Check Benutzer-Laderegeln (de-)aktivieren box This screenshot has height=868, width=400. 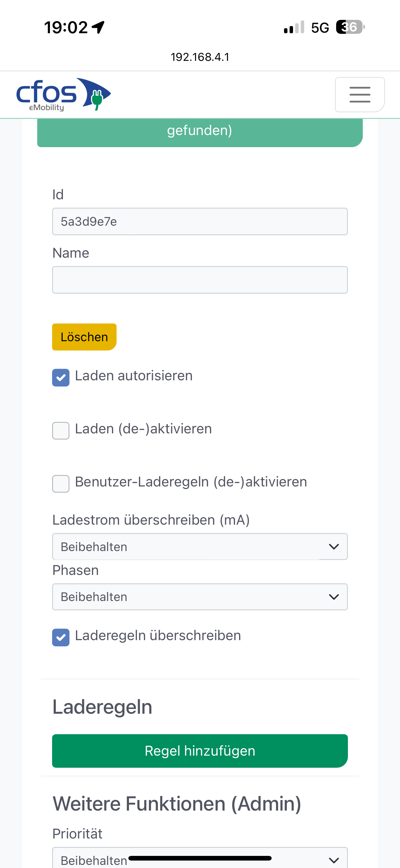[x=61, y=484]
